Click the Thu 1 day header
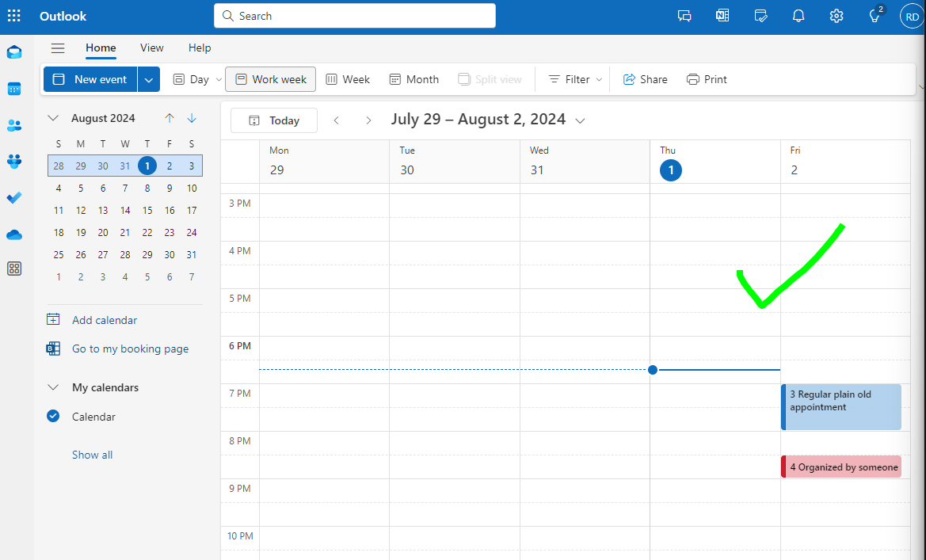 [x=715, y=162]
